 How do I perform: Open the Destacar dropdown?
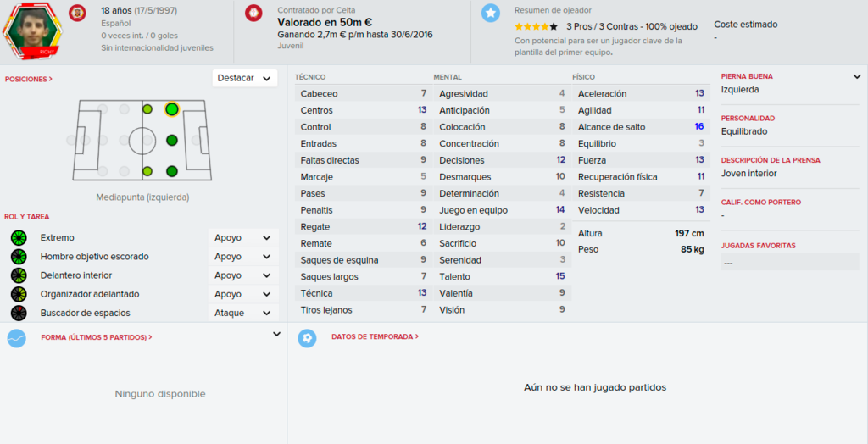coord(245,78)
